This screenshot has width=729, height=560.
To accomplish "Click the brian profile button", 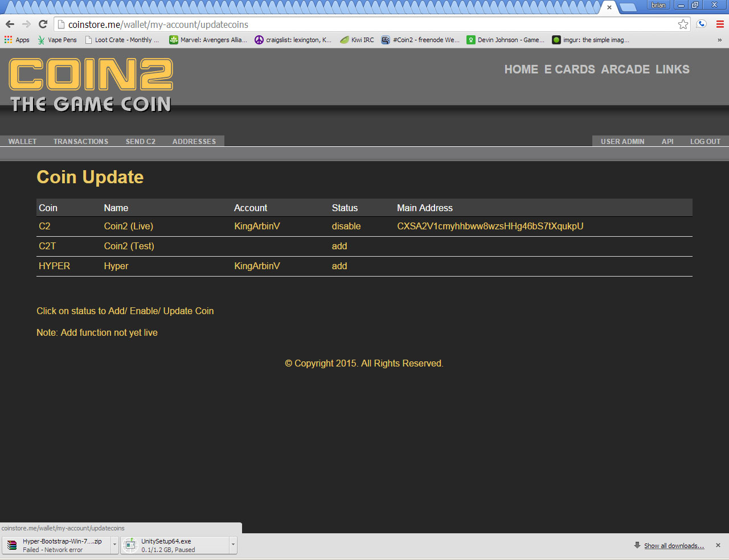I will coord(658,5).
